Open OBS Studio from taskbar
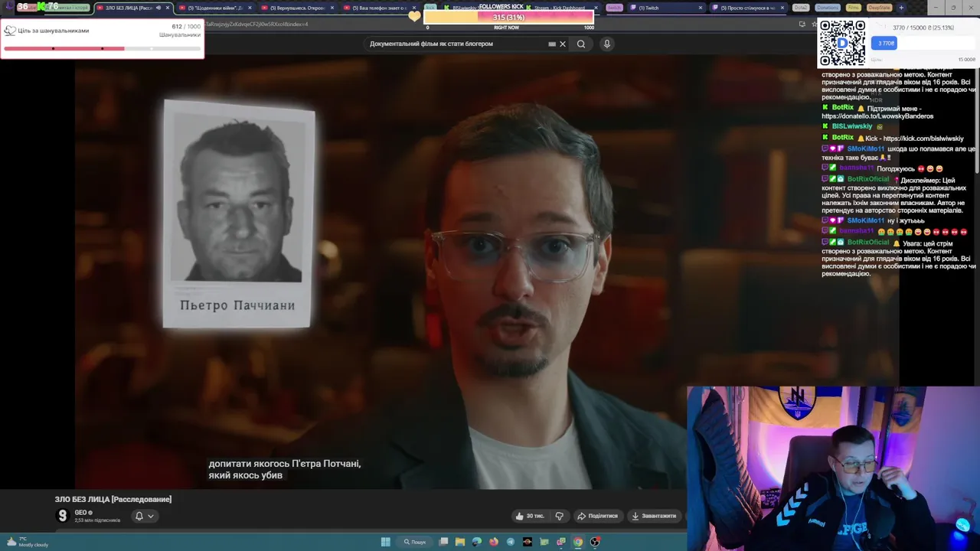Image resolution: width=980 pixels, height=551 pixels. (595, 542)
